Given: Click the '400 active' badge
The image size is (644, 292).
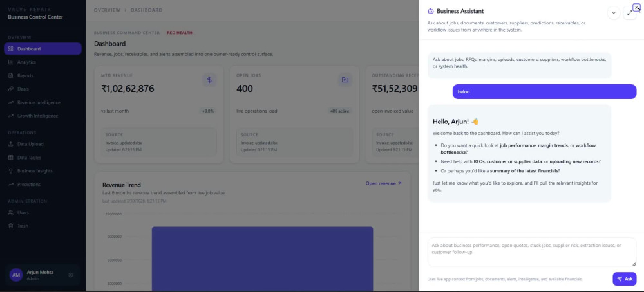Looking at the screenshot, I should pos(339,111).
